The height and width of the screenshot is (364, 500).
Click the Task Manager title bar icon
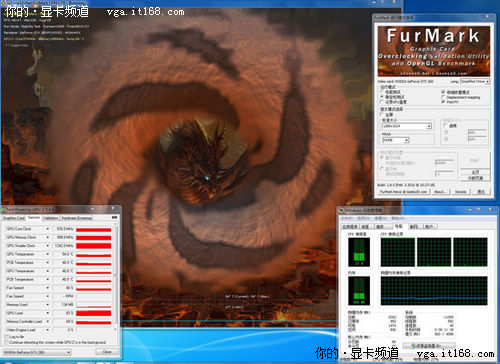tap(342, 211)
